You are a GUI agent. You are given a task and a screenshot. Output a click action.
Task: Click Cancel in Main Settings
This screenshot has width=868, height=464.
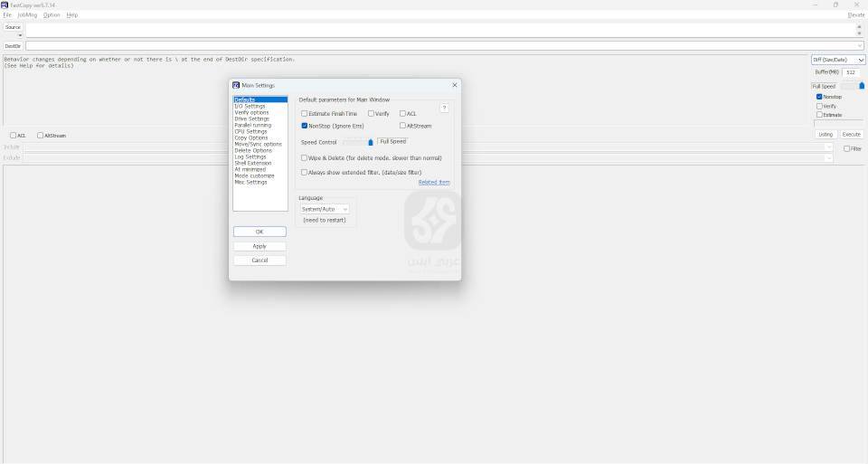(259, 260)
